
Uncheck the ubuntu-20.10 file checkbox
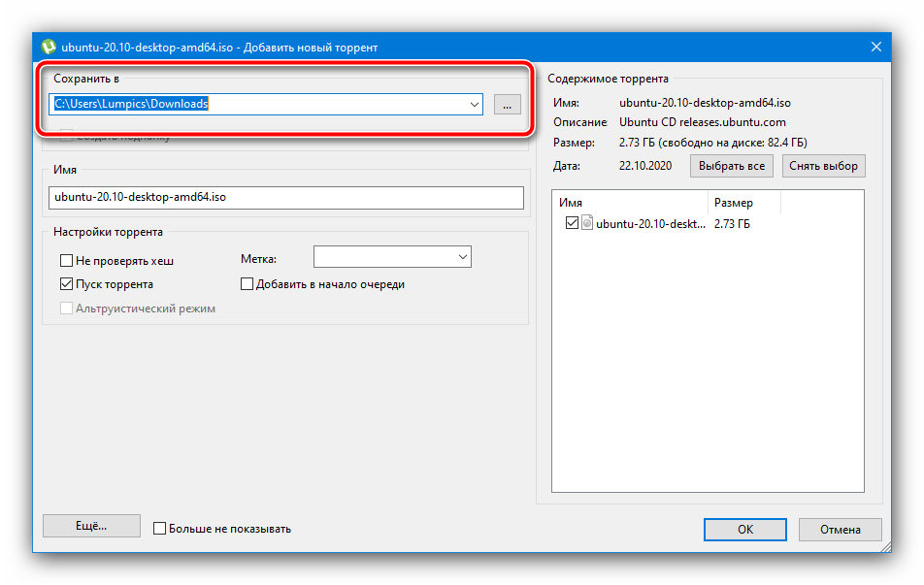pos(571,223)
